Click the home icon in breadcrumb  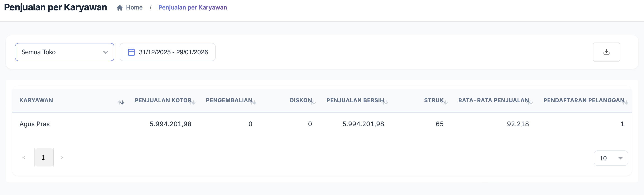tap(119, 8)
